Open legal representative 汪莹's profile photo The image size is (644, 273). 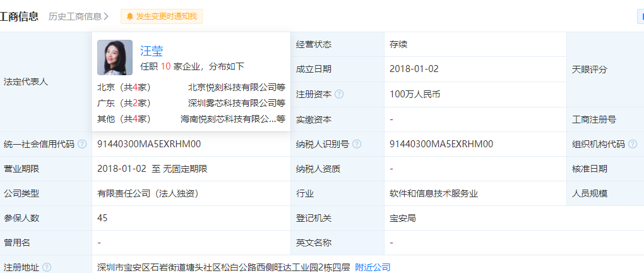tap(114, 57)
